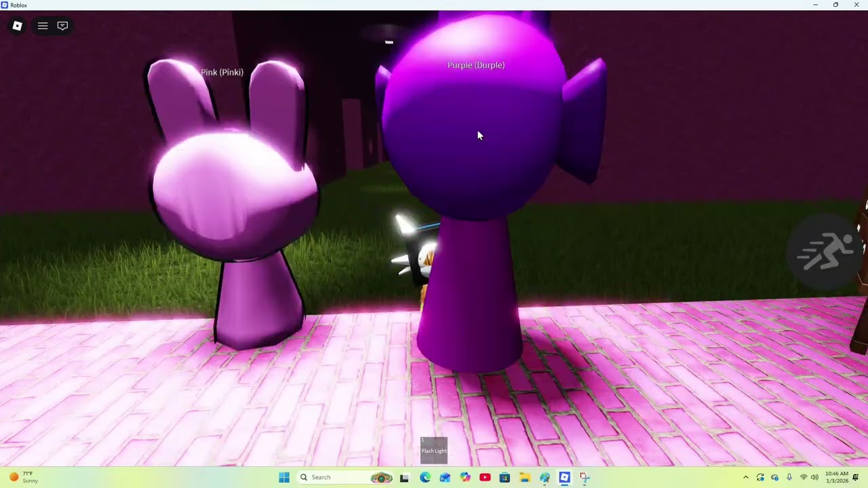Open Outlook from the taskbar

(445, 477)
